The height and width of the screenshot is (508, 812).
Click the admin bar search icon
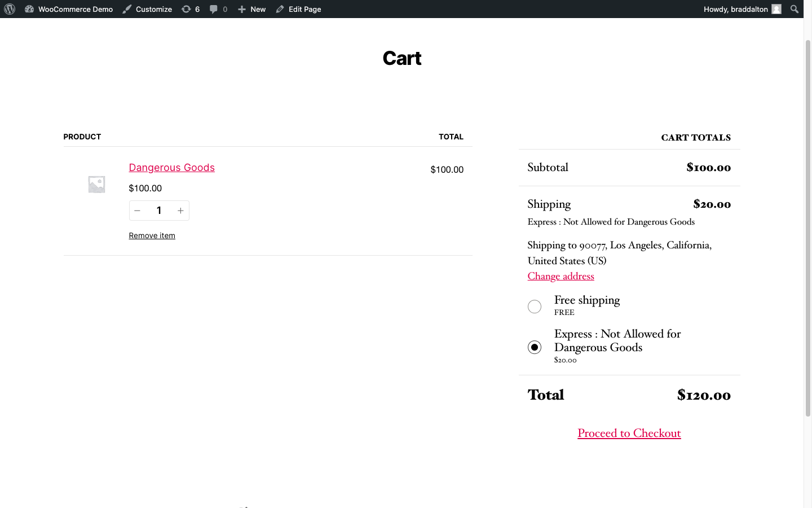[795, 9]
